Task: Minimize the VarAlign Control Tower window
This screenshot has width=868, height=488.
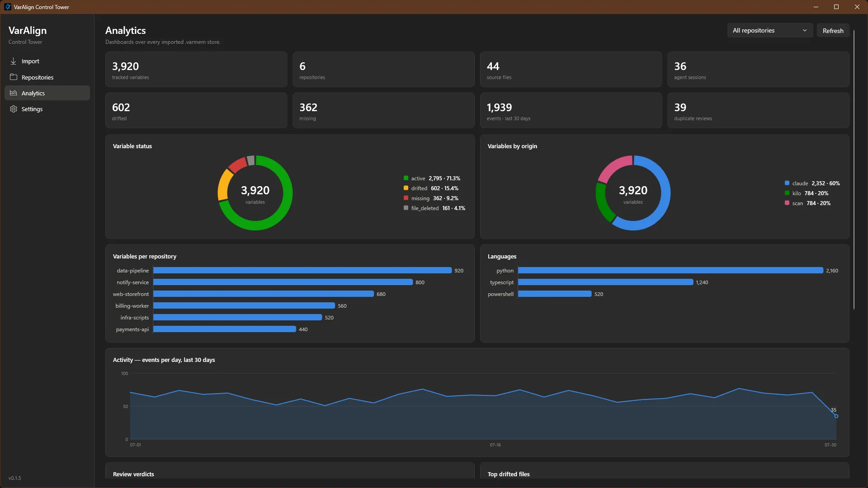Action: click(816, 7)
